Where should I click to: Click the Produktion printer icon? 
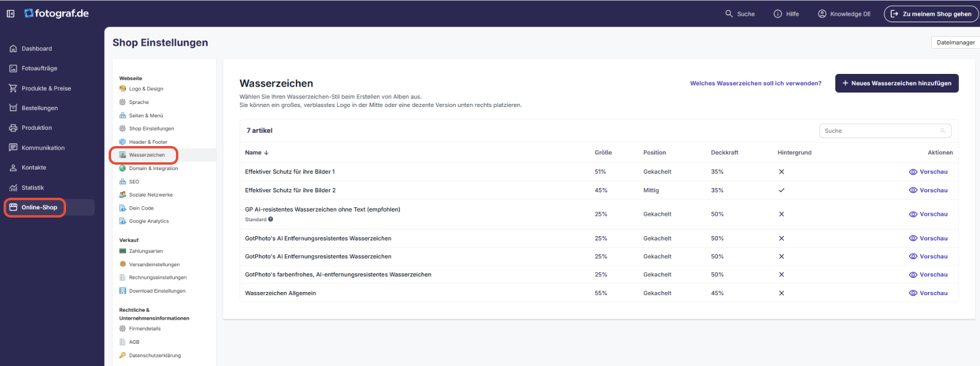[x=13, y=128]
